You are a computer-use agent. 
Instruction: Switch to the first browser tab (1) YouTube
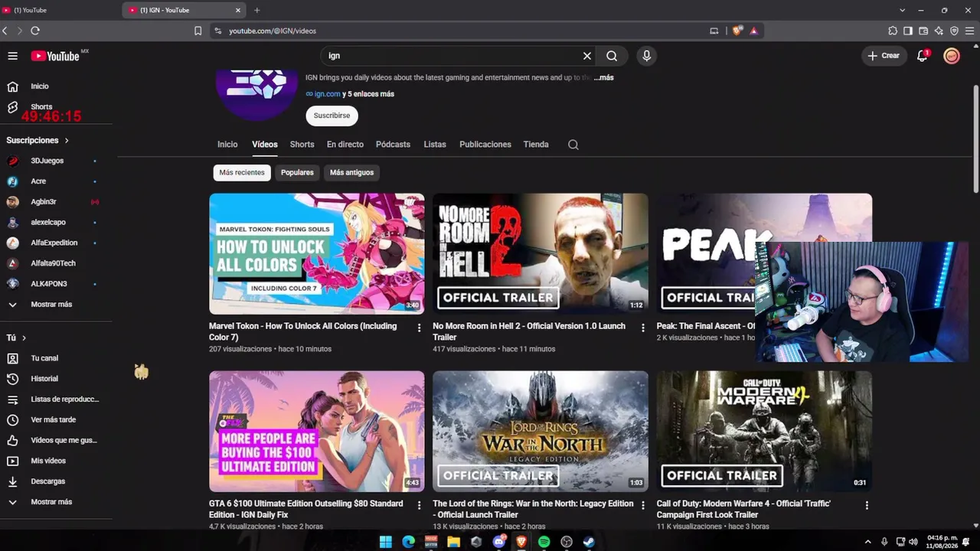point(61,10)
